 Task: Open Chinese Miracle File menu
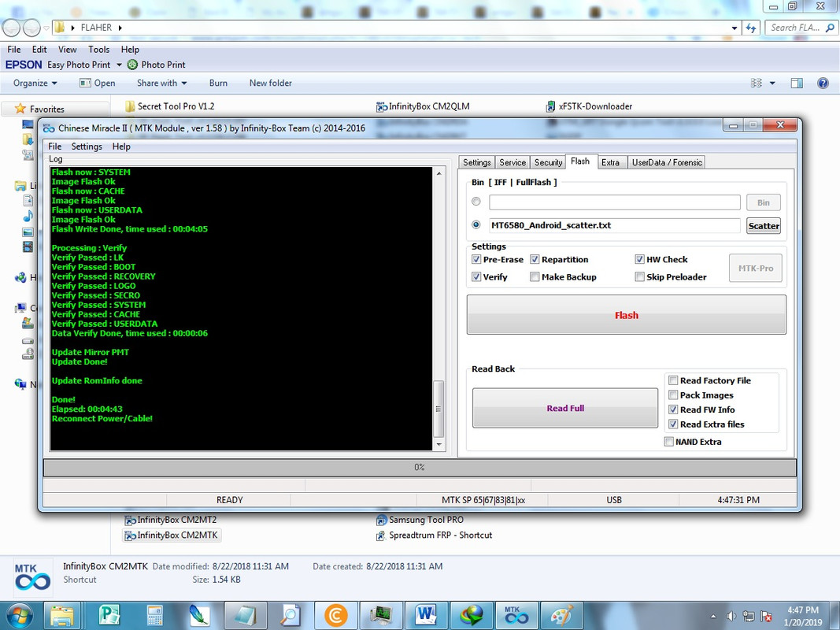pyautogui.click(x=54, y=146)
